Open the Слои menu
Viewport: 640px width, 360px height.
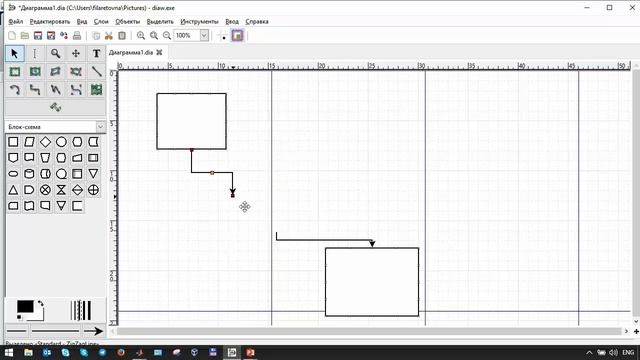tap(101, 22)
